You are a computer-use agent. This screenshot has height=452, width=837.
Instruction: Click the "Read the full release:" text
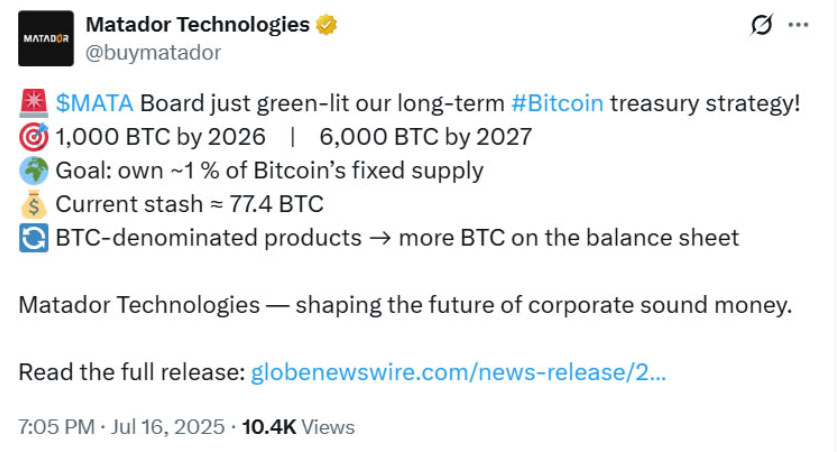pyautogui.click(x=131, y=373)
